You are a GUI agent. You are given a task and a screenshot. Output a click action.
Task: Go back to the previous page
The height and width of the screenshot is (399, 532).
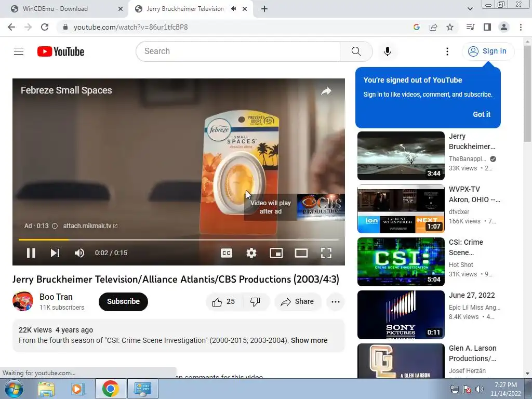coord(11,27)
